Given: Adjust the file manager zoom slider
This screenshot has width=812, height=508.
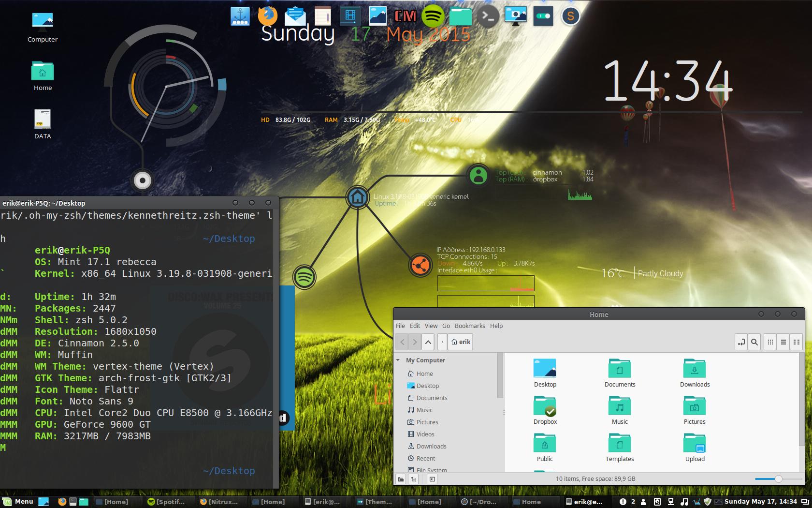Looking at the screenshot, I should pos(778,479).
